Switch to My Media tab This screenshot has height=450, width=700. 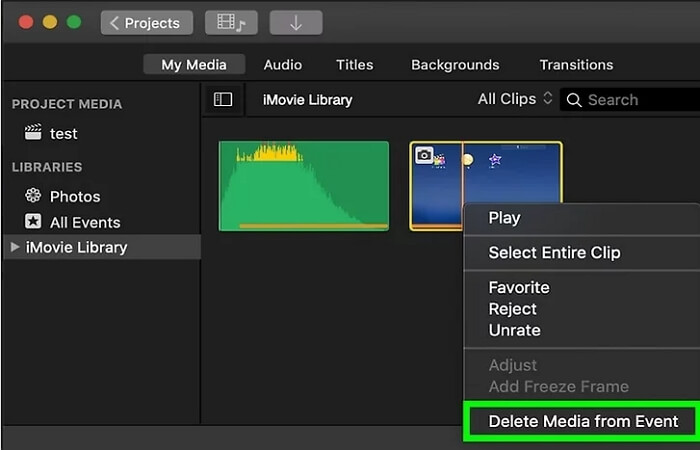194,65
